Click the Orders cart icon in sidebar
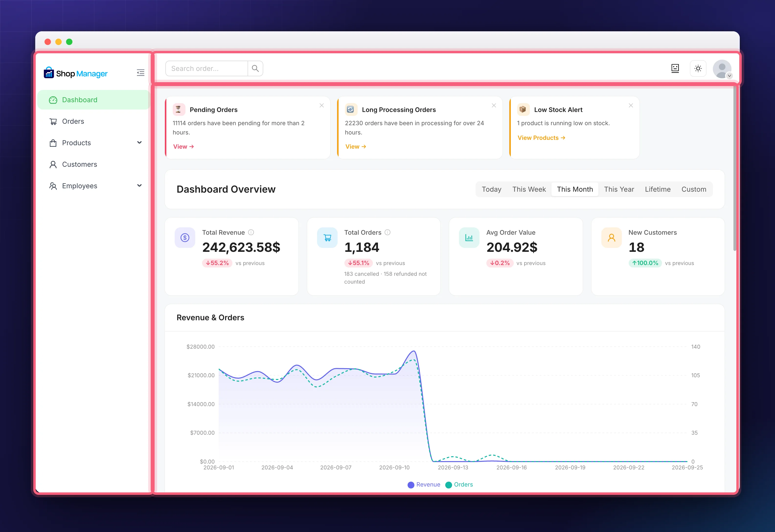 click(53, 121)
